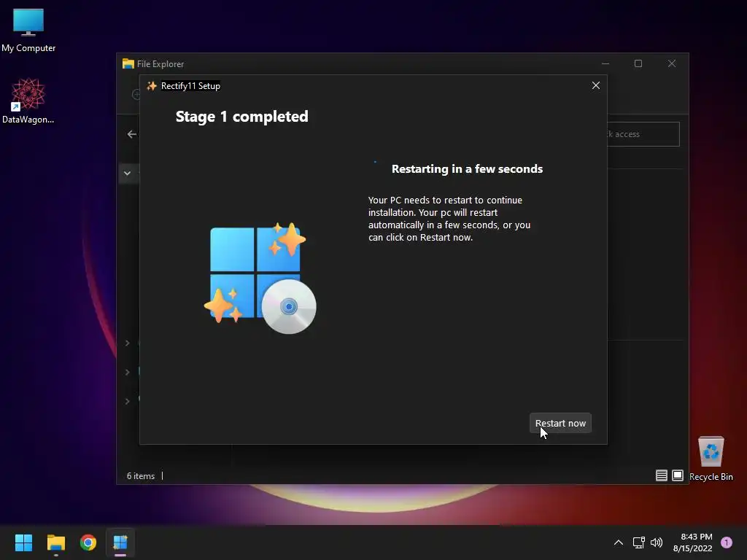Launch Google Chrome from the taskbar
Viewport: 747px width, 560px height.
pos(88,542)
